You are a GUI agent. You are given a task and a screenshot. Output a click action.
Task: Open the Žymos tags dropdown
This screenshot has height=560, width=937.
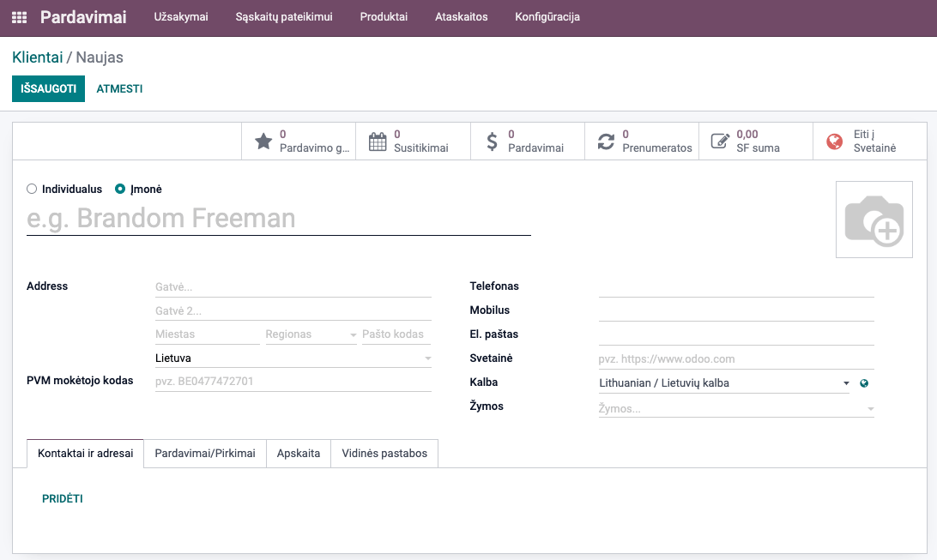click(x=870, y=410)
